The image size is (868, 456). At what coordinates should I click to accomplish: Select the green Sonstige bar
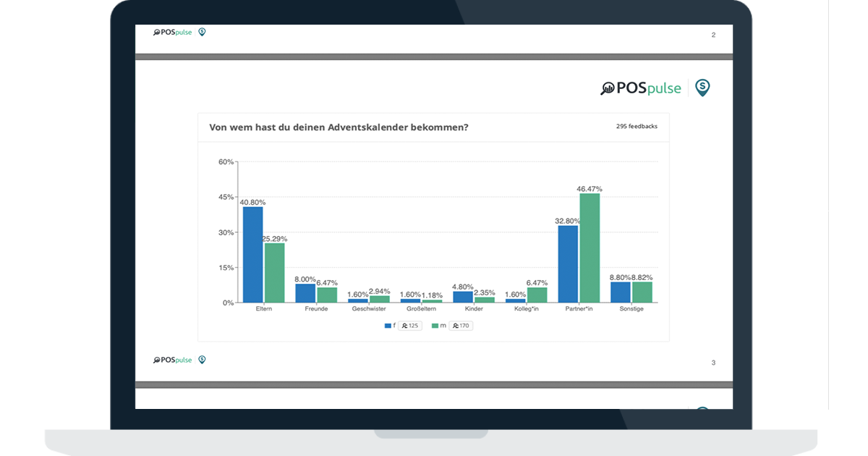[x=642, y=292]
